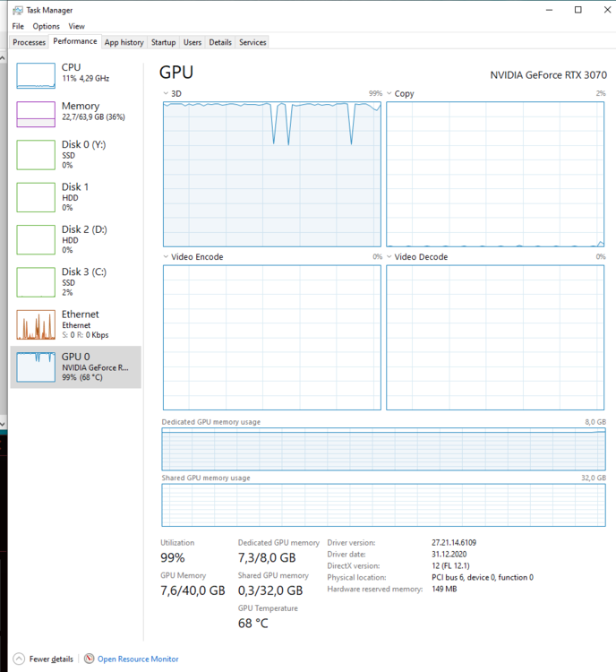Open the Copy engine graph dropdown

pyautogui.click(x=389, y=93)
